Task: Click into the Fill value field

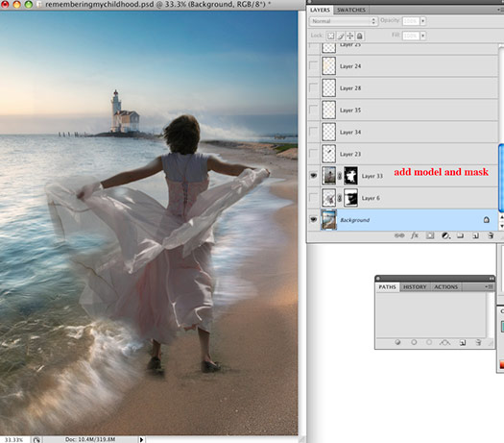Action: pos(411,36)
